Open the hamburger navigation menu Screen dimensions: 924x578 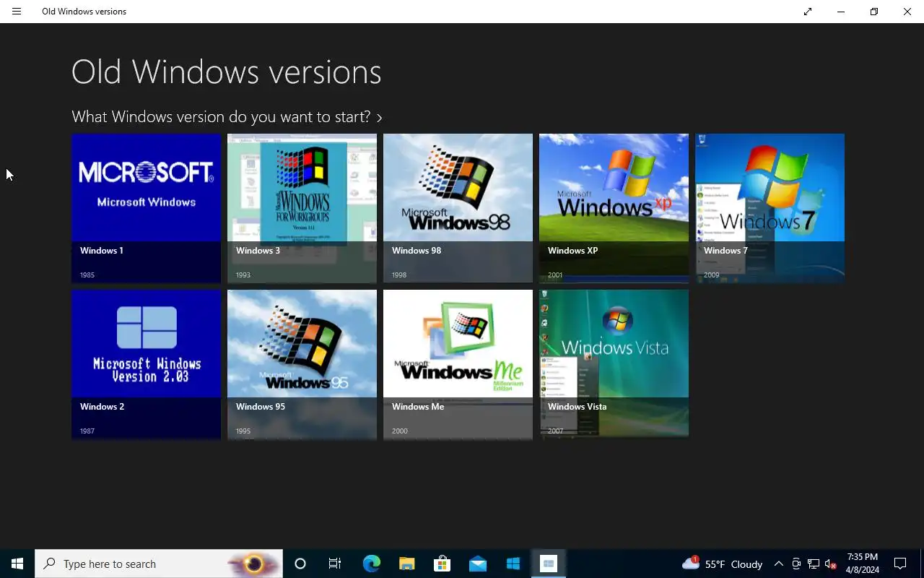(17, 12)
